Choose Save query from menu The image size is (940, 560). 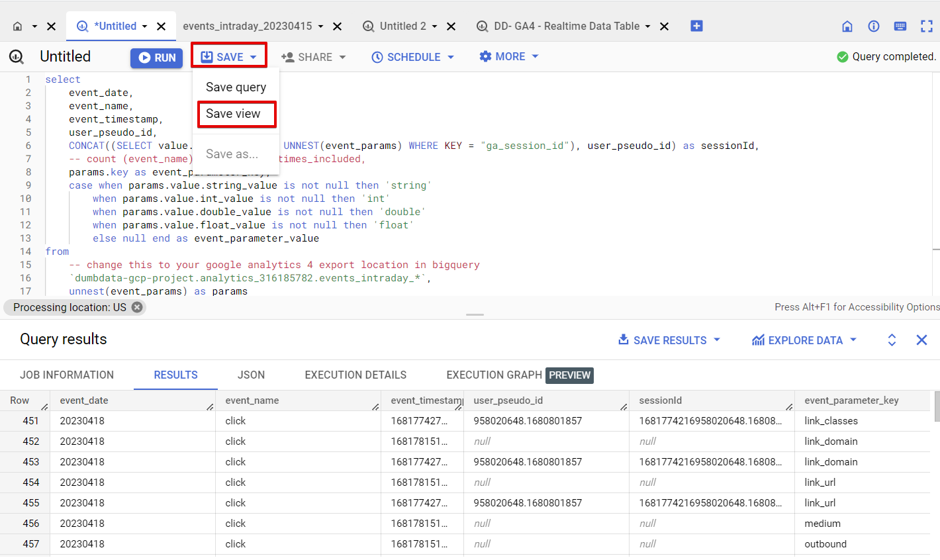236,87
